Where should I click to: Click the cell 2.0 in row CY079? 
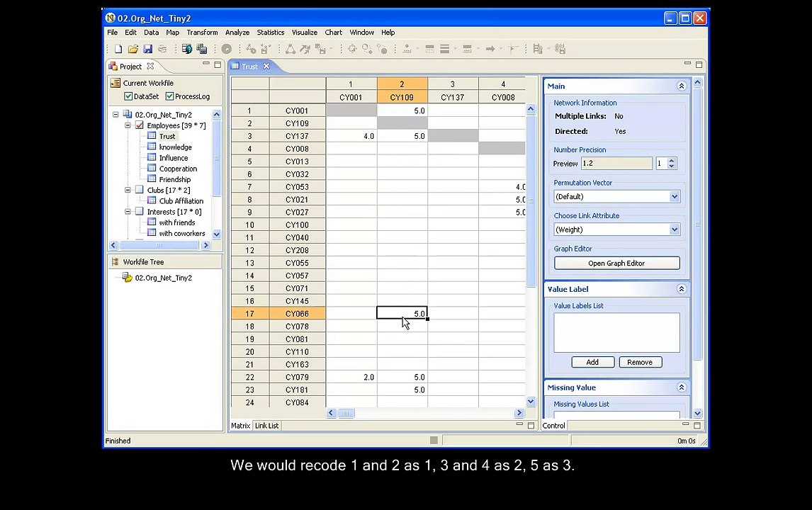[351, 377]
